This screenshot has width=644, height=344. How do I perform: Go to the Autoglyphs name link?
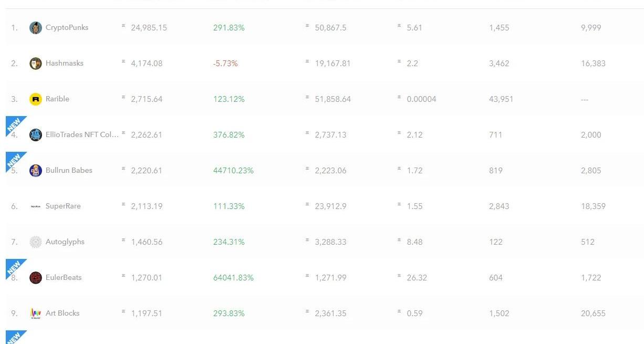click(65, 242)
